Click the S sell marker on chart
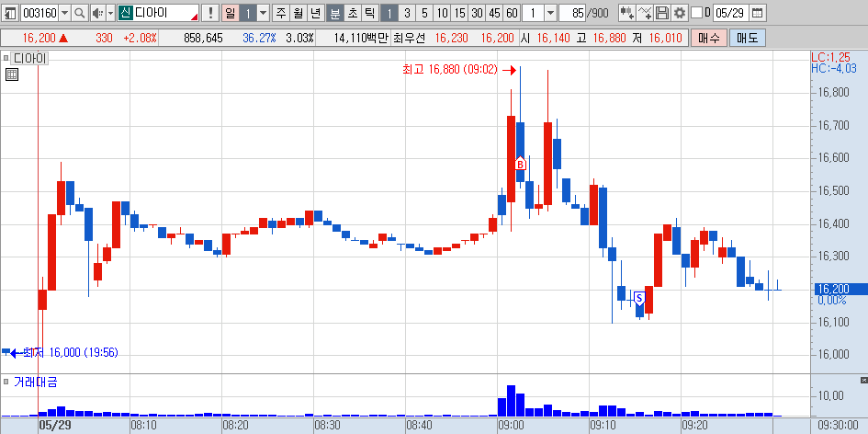Viewport: 868px width, 434px height. coord(639,299)
